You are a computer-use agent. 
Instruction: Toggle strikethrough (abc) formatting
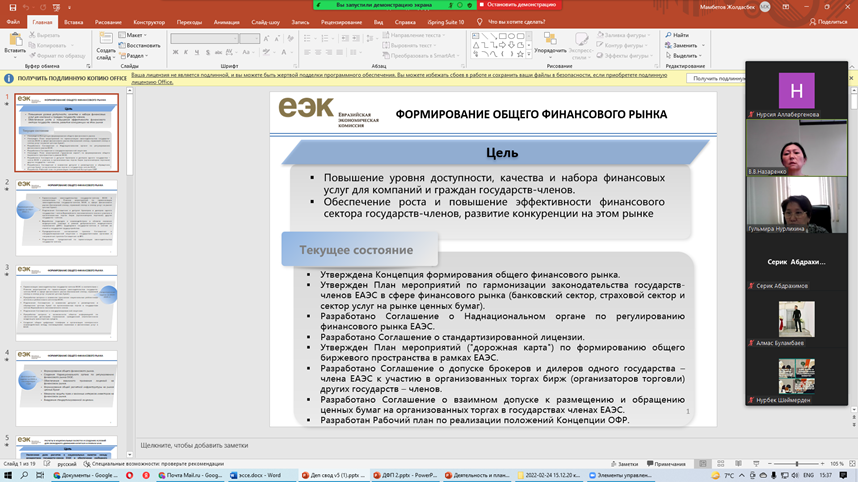[218, 53]
